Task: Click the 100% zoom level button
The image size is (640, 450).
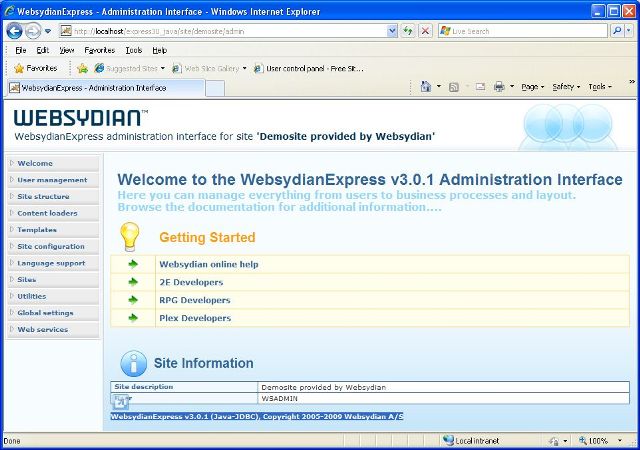Action: [593, 441]
